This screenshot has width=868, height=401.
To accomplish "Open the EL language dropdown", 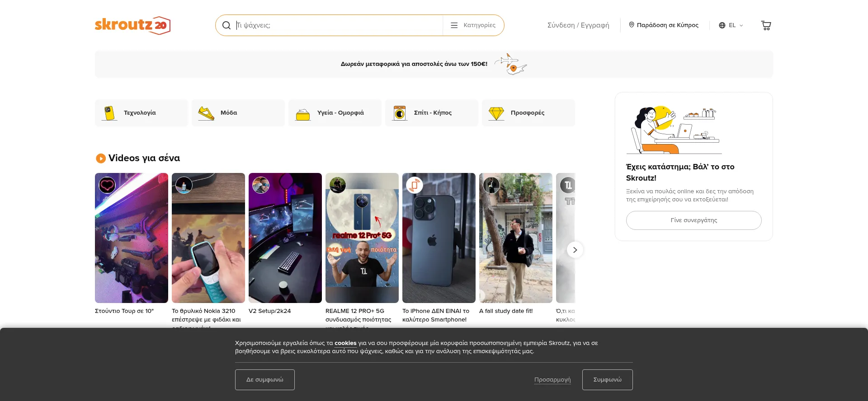I will (x=731, y=25).
